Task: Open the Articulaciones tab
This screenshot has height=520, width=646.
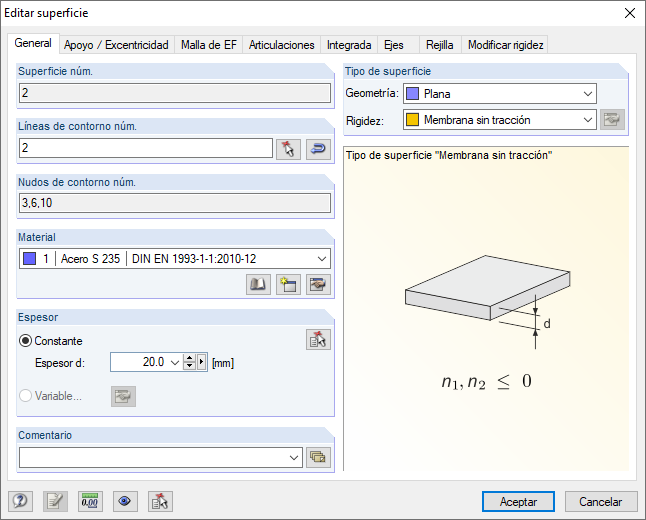Action: [282, 45]
